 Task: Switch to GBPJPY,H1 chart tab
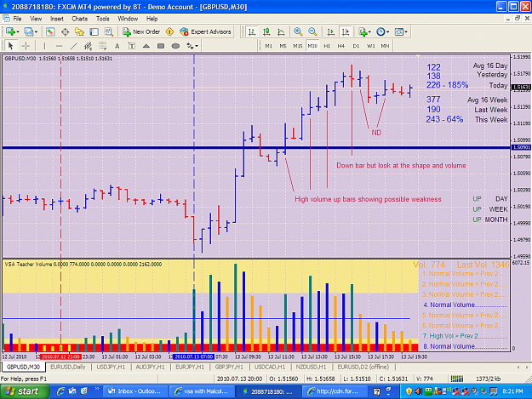click(x=229, y=367)
